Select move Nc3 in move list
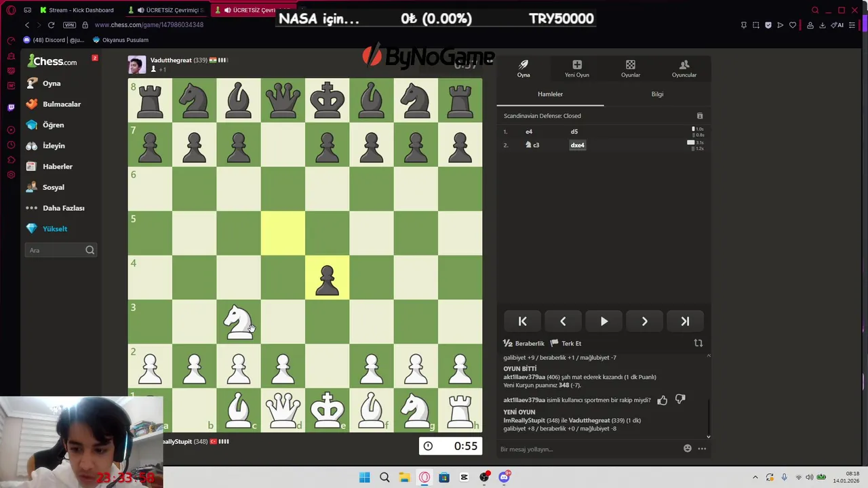868x488 pixels. 532,145
